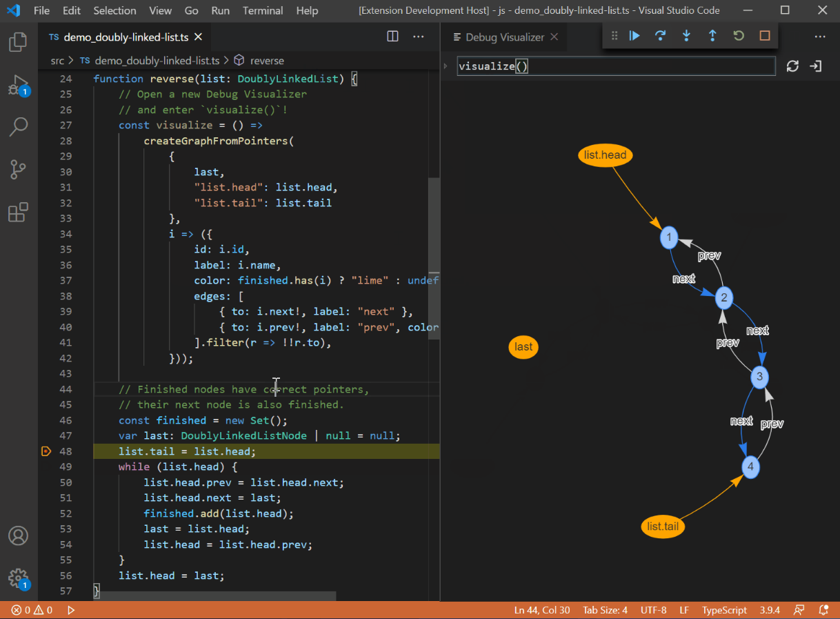Click the visualize() expression input field

[616, 66]
